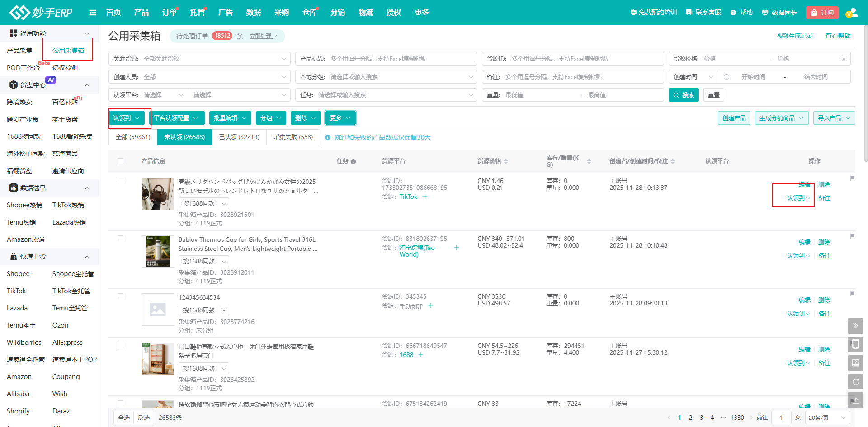Viewport: 868px width, 427px height.
Task: Switch to the 已认领 (32219) tab
Action: pyautogui.click(x=239, y=137)
